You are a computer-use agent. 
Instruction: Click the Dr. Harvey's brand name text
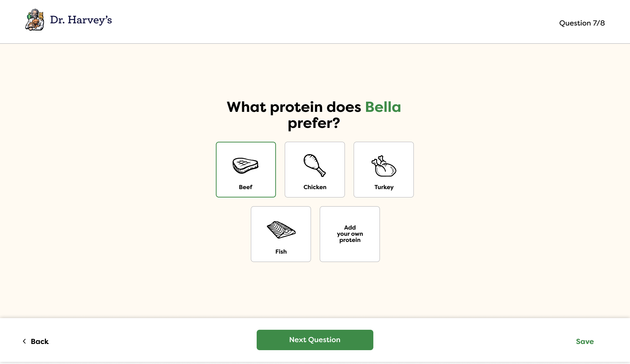pos(81,20)
